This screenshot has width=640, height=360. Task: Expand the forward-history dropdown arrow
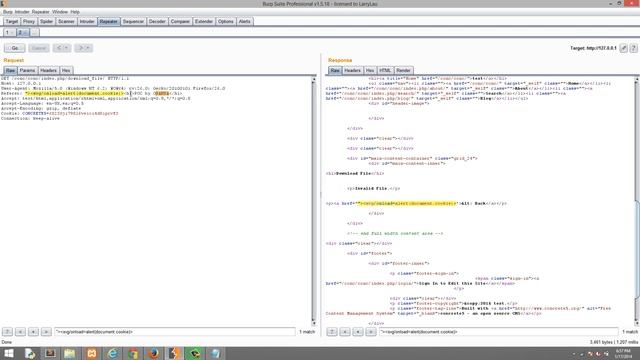tap(89, 48)
